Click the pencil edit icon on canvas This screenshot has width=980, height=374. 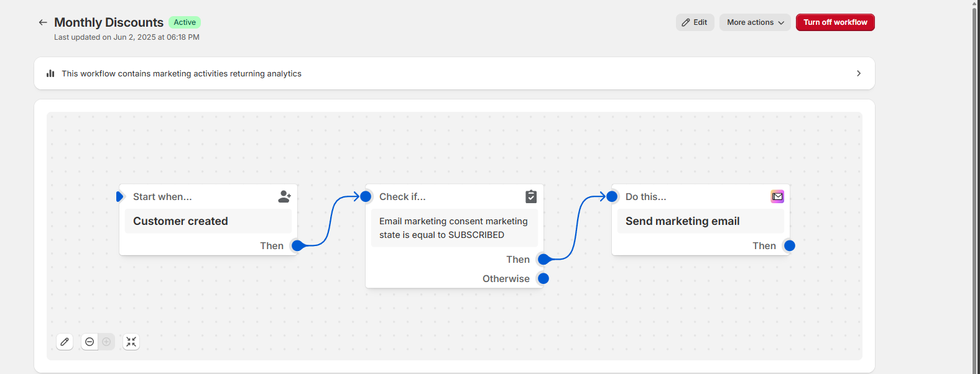coord(65,342)
